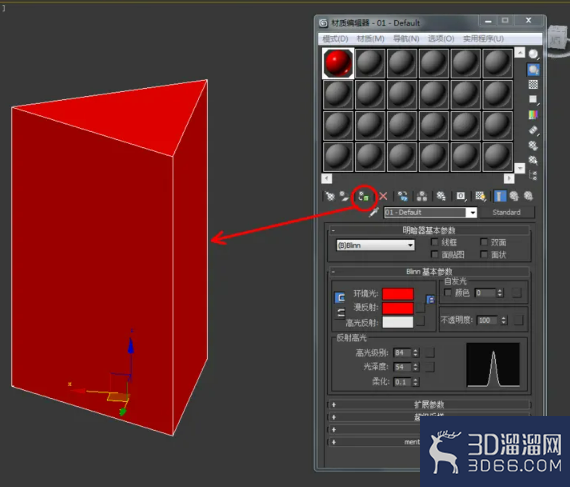Click the Make Unique icon
Image resolution: width=570 pixels, height=487 pixels.
[422, 197]
